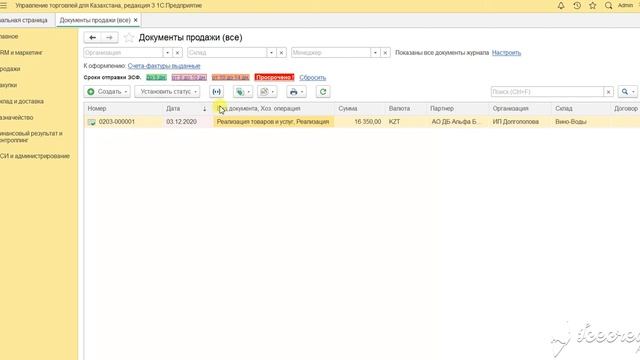Image resolution: width=640 pixels, height=360 pixels.
Task: Select the Реализация товаров и услуг cell
Action: (273, 122)
